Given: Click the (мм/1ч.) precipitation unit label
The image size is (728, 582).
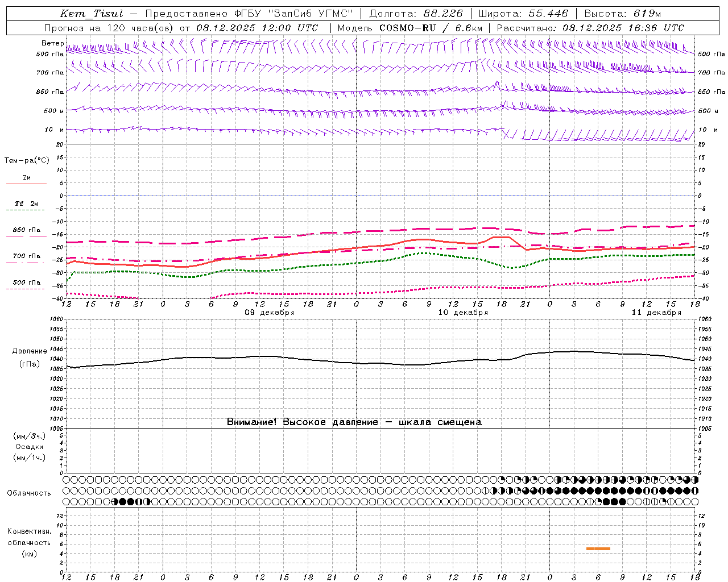Looking at the screenshot, I should coord(30,458).
